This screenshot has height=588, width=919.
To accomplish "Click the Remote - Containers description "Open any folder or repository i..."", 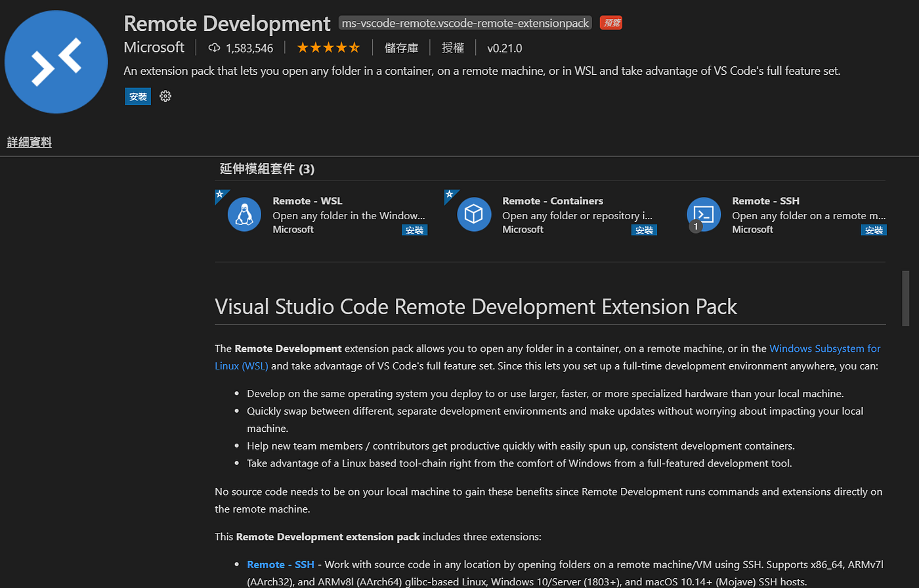I will coord(578,215).
